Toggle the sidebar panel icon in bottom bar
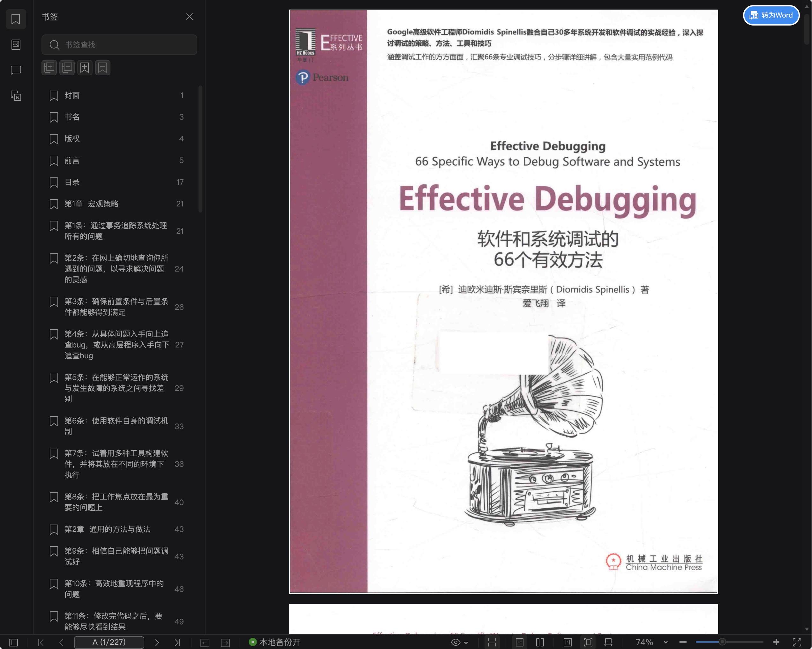812x649 pixels. click(x=13, y=642)
